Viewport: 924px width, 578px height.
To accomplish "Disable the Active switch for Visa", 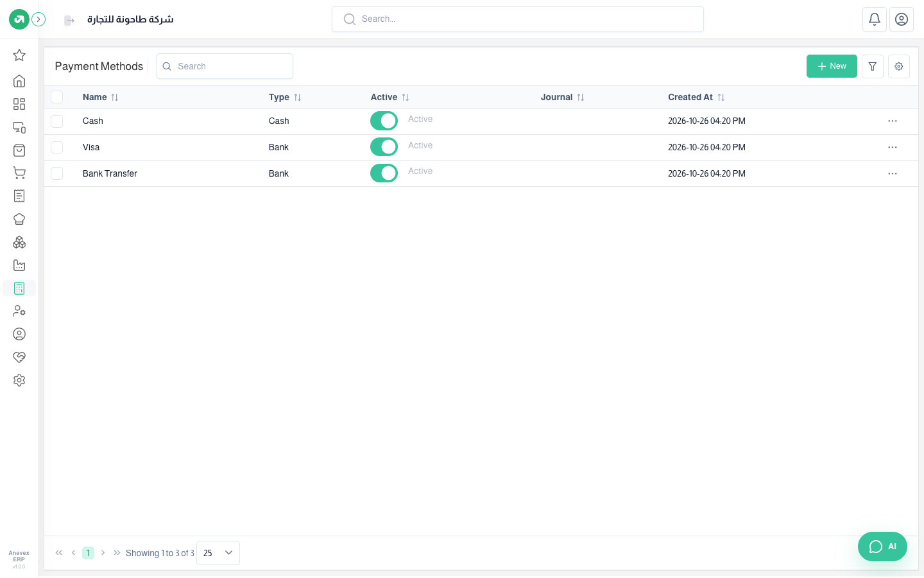I will pos(384,147).
